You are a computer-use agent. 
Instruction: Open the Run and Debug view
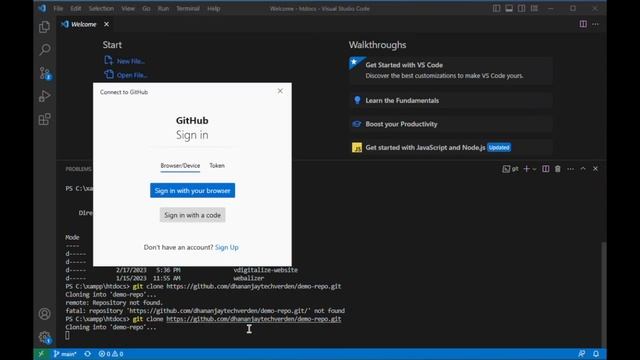tap(44, 96)
